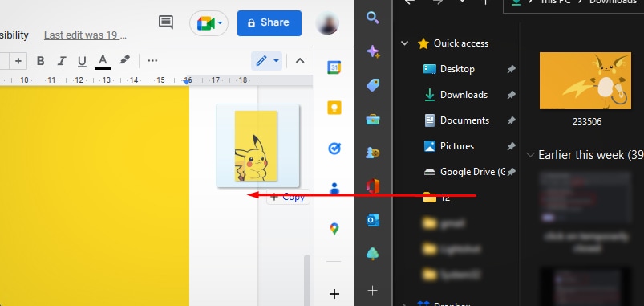Click the right indent marker on ruler
644x306 pixels.
(187, 81)
